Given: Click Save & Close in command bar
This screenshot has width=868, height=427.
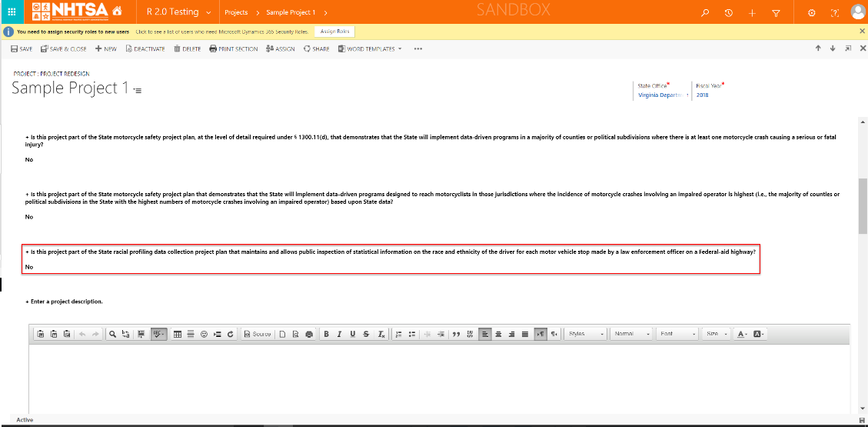Looking at the screenshot, I should [64, 48].
